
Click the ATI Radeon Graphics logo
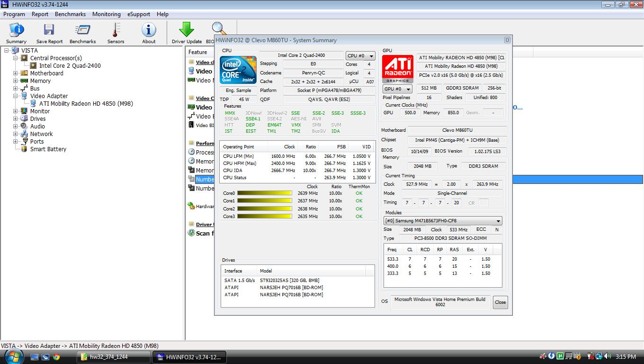[397, 69]
